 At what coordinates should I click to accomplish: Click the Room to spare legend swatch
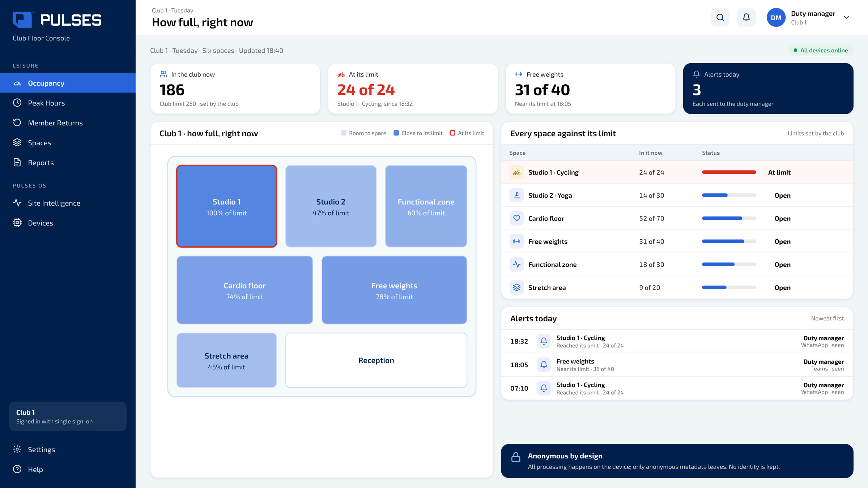coord(344,133)
